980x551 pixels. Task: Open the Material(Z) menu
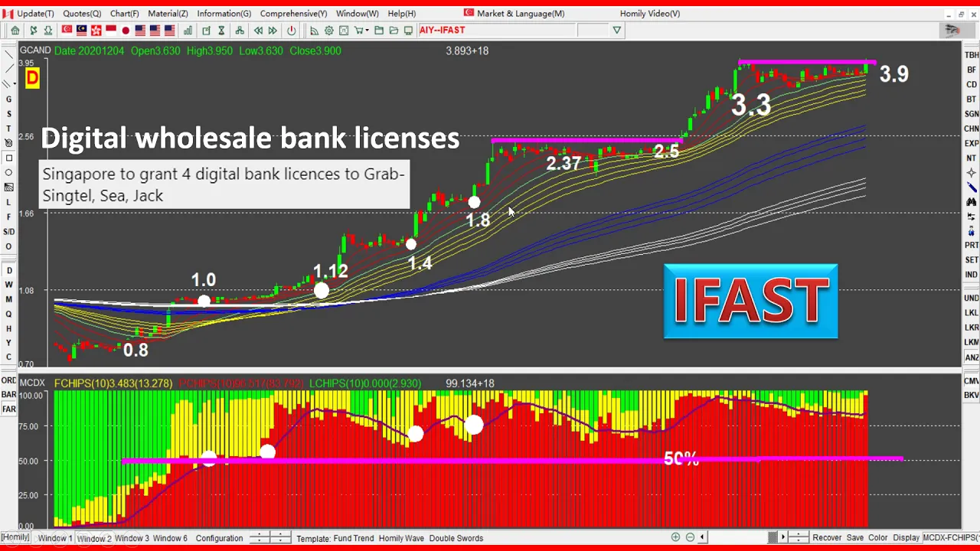(x=168, y=14)
